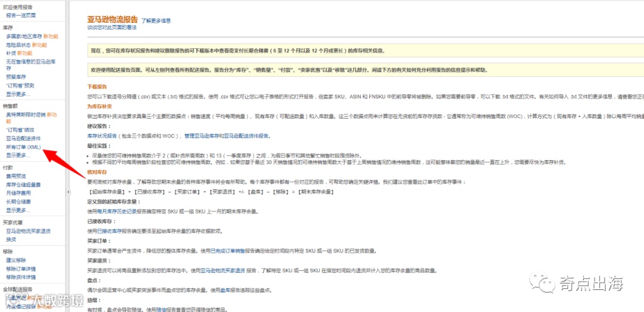
Task: Open 费用预览 report
Action: (x=16, y=176)
